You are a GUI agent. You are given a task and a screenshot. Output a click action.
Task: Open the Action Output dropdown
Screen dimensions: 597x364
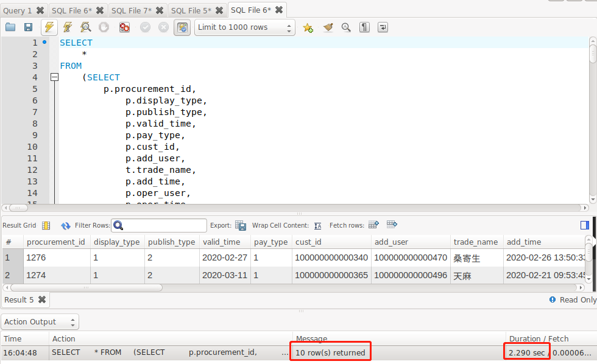pos(40,322)
